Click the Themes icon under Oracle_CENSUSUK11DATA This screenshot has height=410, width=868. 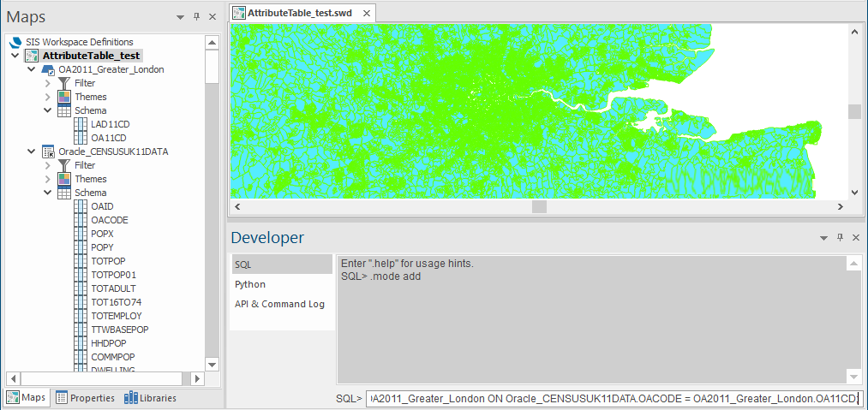(64, 179)
